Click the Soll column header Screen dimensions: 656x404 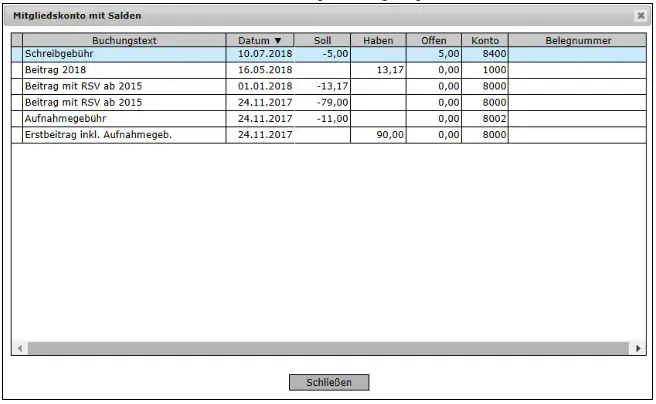tap(322, 40)
